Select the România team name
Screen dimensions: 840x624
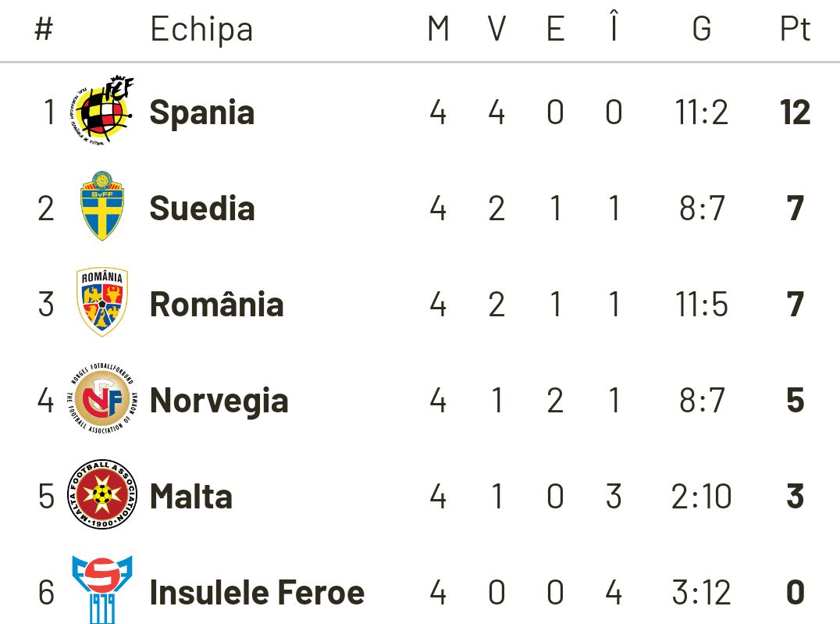click(x=216, y=304)
